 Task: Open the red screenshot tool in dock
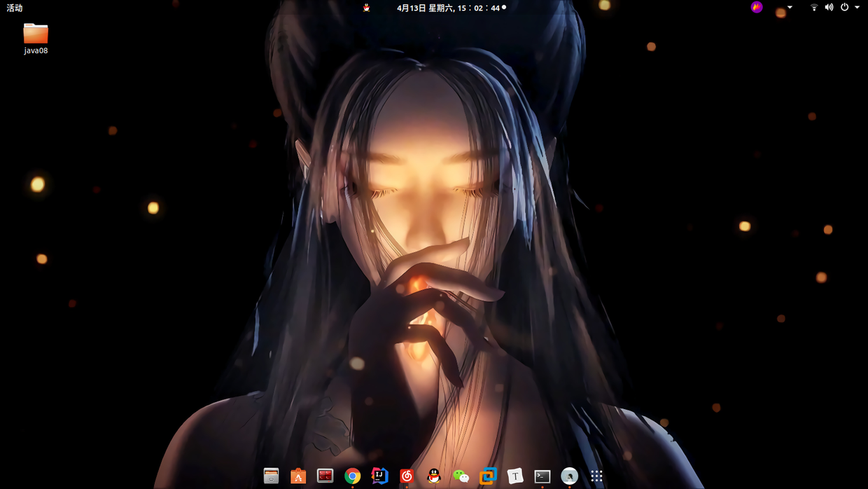point(325,476)
